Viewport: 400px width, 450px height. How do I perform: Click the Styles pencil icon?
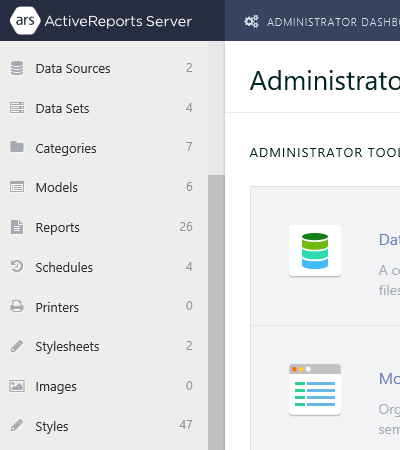[17, 425]
